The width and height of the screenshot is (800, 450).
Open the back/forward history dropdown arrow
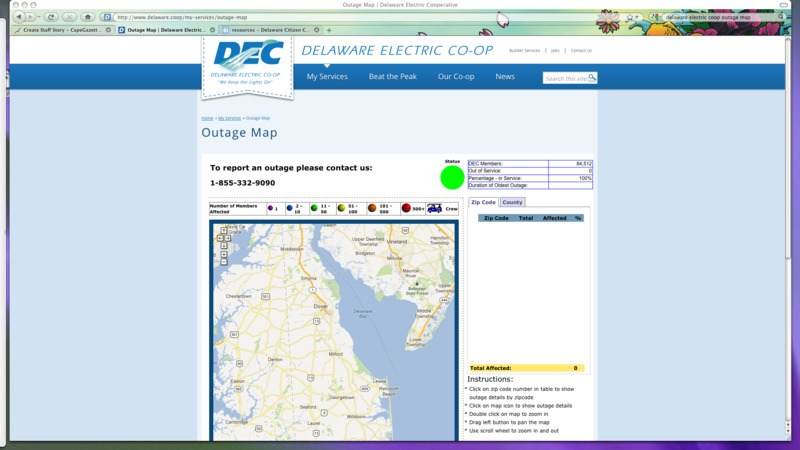point(39,17)
